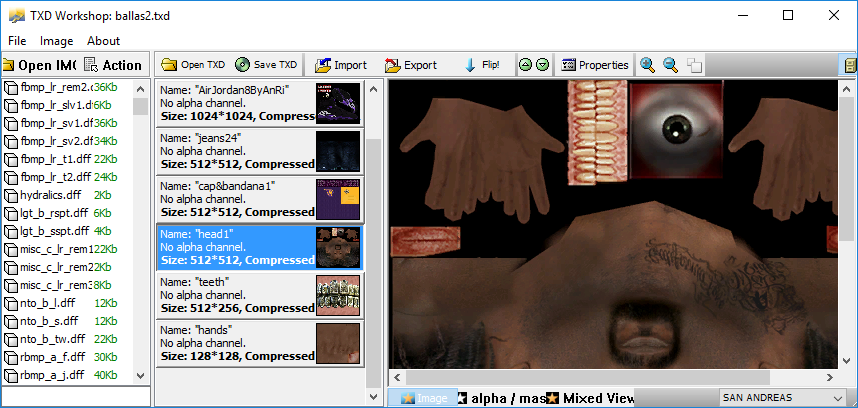Open the SAN ANDREAS game dropdown
Image resolution: width=858 pixels, height=408 pixels.
point(782,398)
